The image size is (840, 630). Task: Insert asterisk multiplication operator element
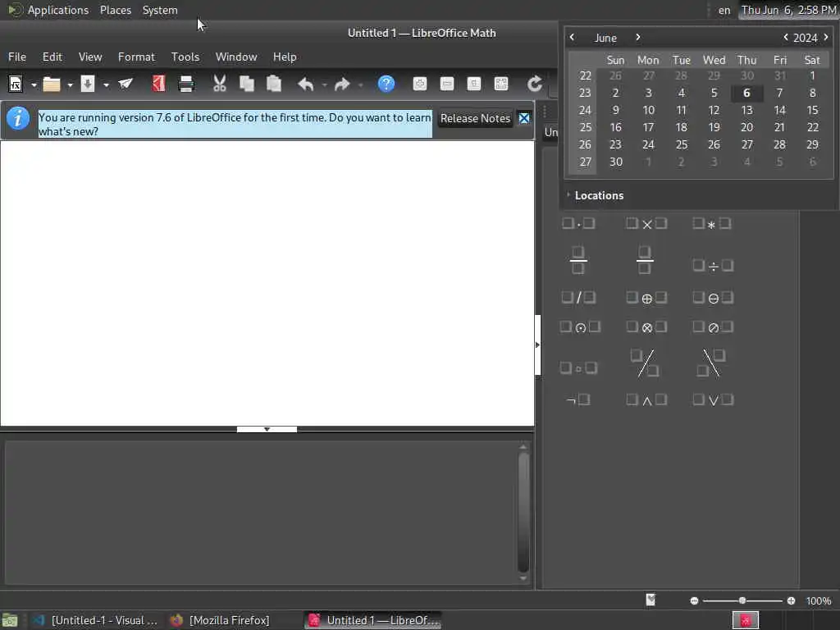(x=711, y=223)
